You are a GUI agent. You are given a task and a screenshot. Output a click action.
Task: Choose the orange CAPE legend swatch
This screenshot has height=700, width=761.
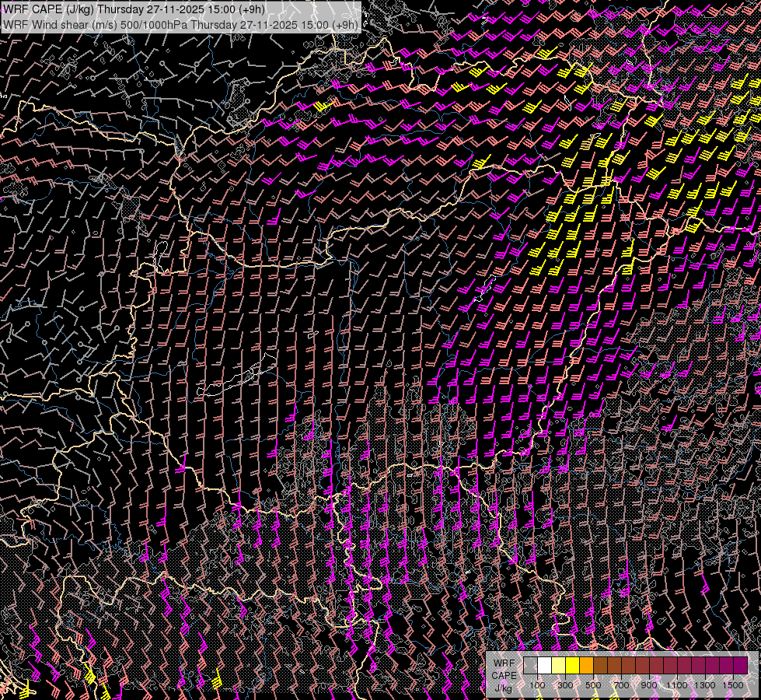[586, 666]
